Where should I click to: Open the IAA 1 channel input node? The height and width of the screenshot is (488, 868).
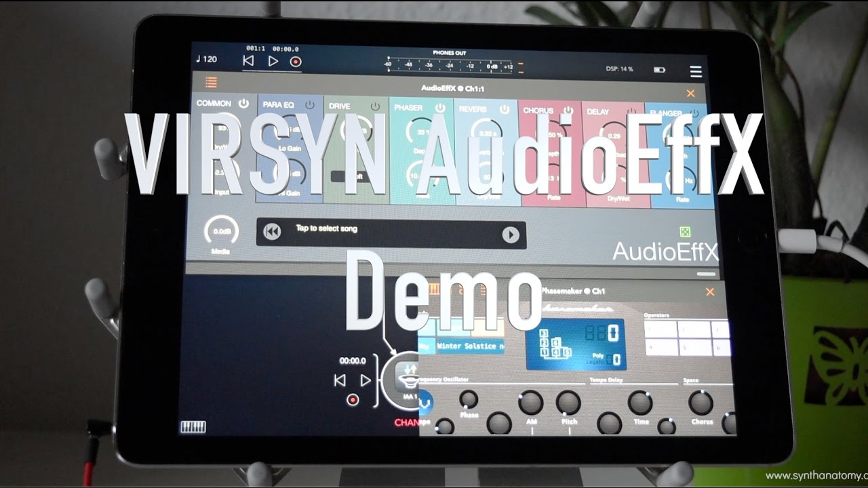click(401, 381)
